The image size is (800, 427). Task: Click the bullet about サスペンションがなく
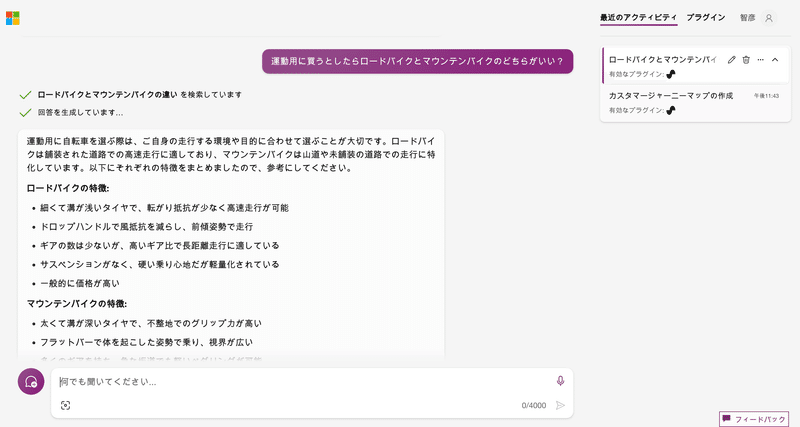(160, 264)
